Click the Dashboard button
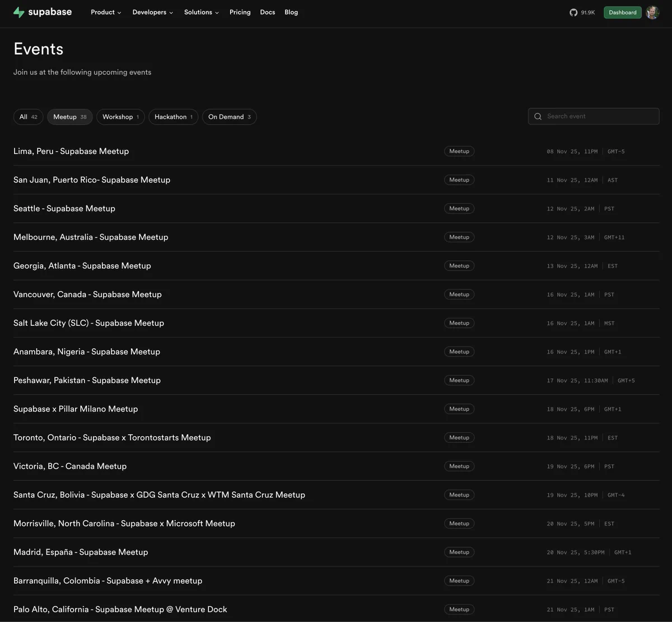This screenshot has width=672, height=622. [623, 12]
